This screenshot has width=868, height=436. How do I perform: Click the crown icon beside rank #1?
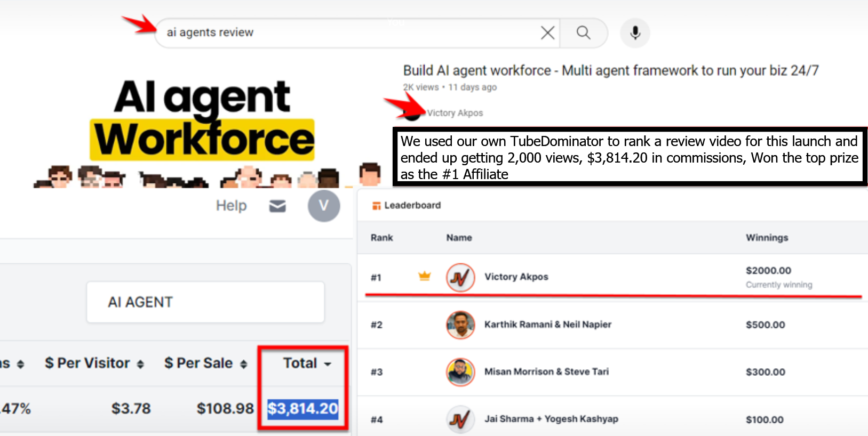click(425, 276)
